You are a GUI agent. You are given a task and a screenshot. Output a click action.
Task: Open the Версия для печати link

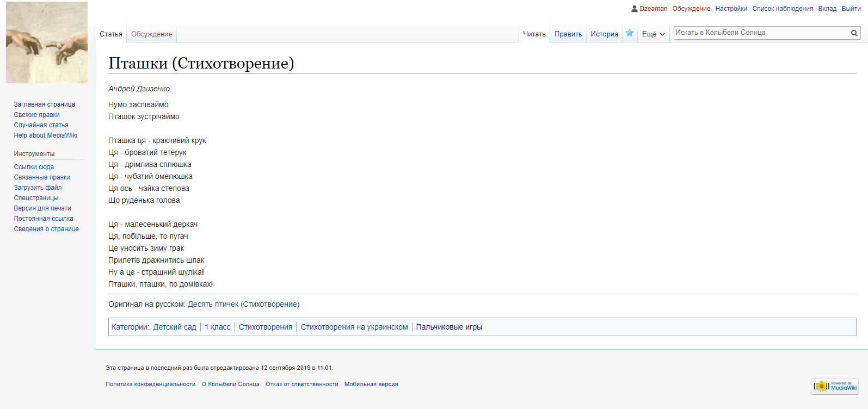[x=42, y=208]
